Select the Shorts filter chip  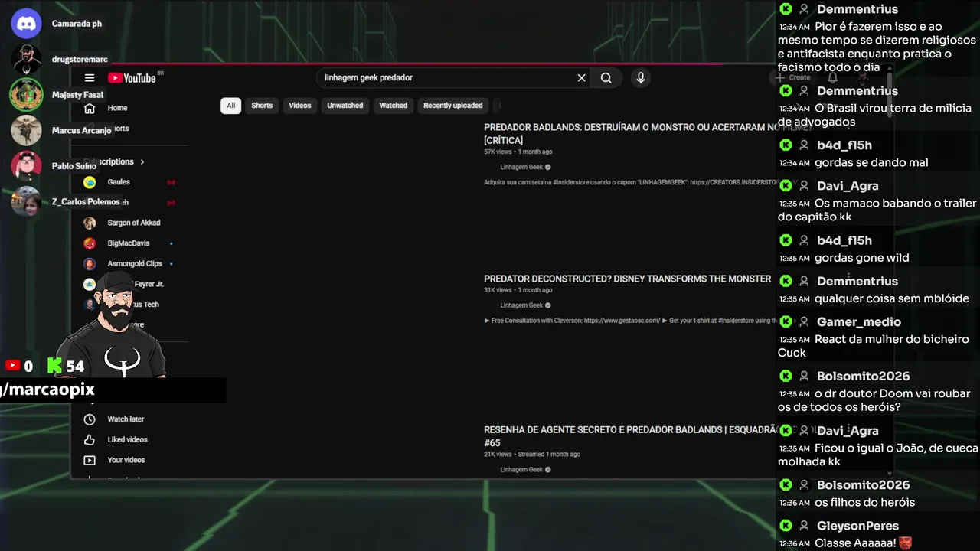pos(262,106)
